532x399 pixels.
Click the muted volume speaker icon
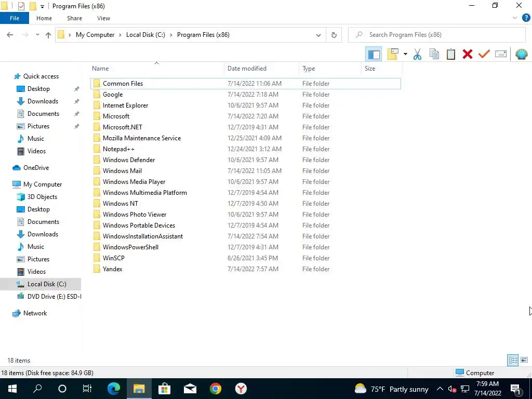(452, 389)
